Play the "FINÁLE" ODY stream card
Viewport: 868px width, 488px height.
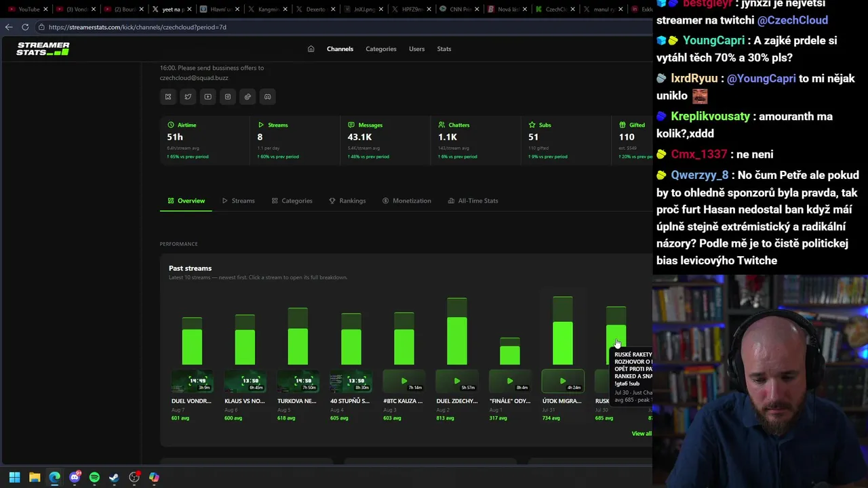click(509, 382)
